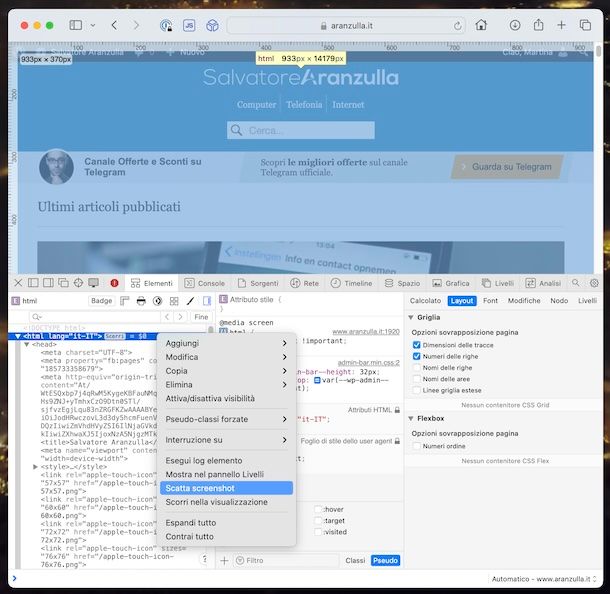Screen dimensions: 610x594
Task: Open Pseudo-classi forzate submenu
Action: (x=226, y=419)
